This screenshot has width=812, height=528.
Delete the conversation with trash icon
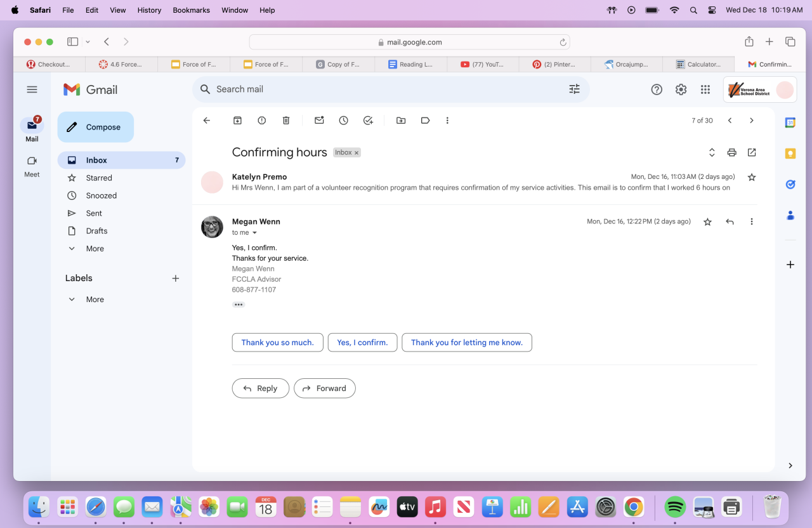(x=286, y=121)
